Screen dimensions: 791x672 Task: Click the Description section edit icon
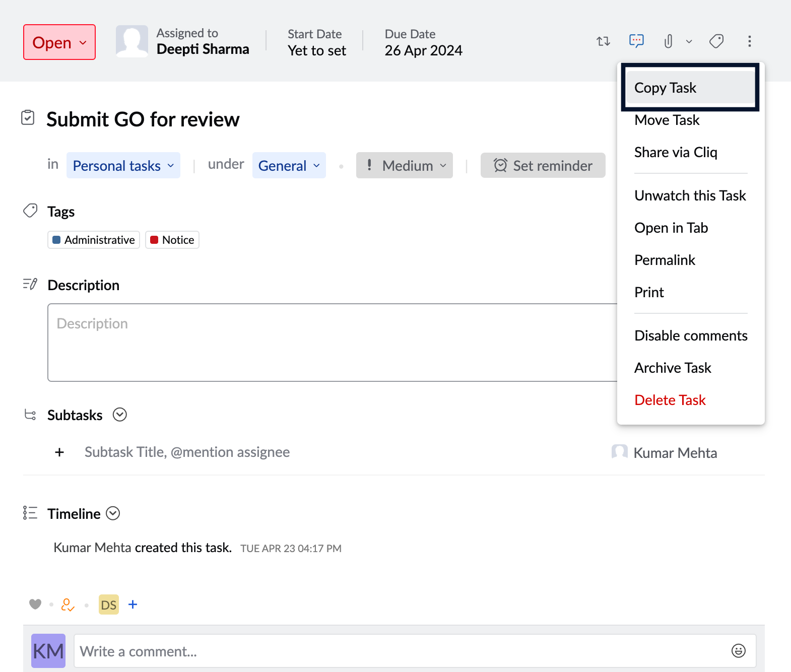(x=30, y=284)
